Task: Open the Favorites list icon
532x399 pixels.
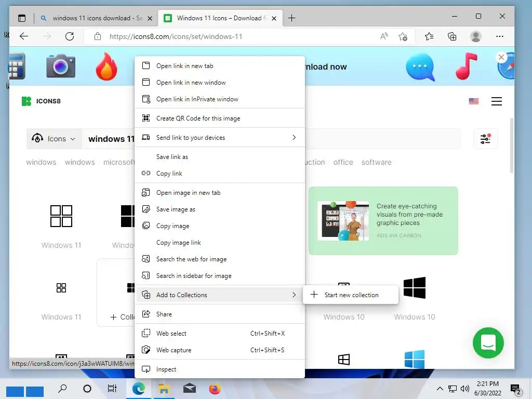Action: 429,36
